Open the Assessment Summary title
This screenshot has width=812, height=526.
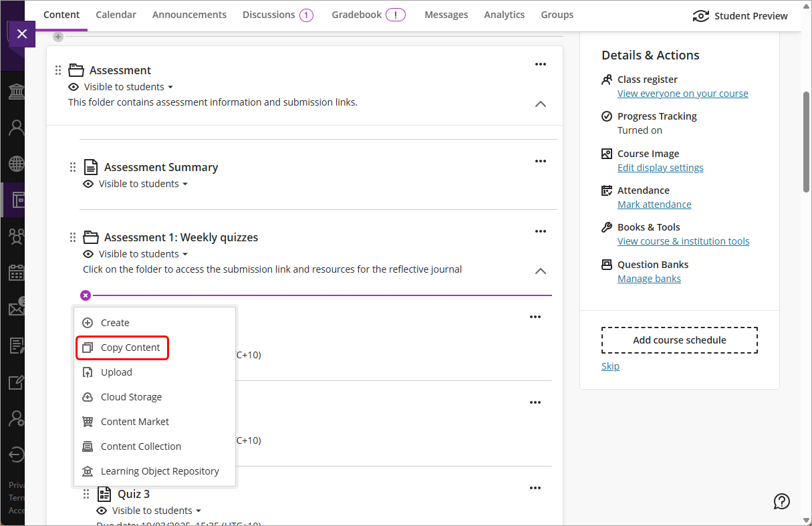(x=161, y=167)
